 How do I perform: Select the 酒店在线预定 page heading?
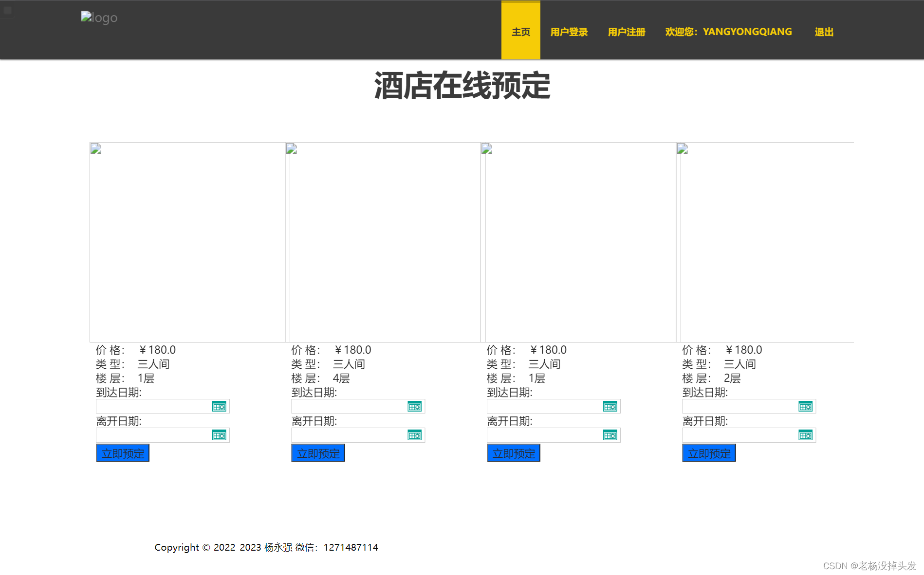462,86
